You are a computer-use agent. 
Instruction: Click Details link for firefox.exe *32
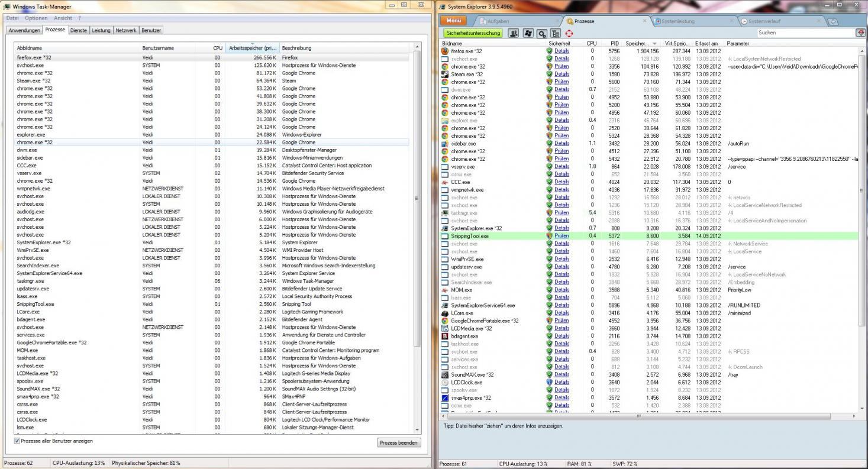pyautogui.click(x=562, y=51)
